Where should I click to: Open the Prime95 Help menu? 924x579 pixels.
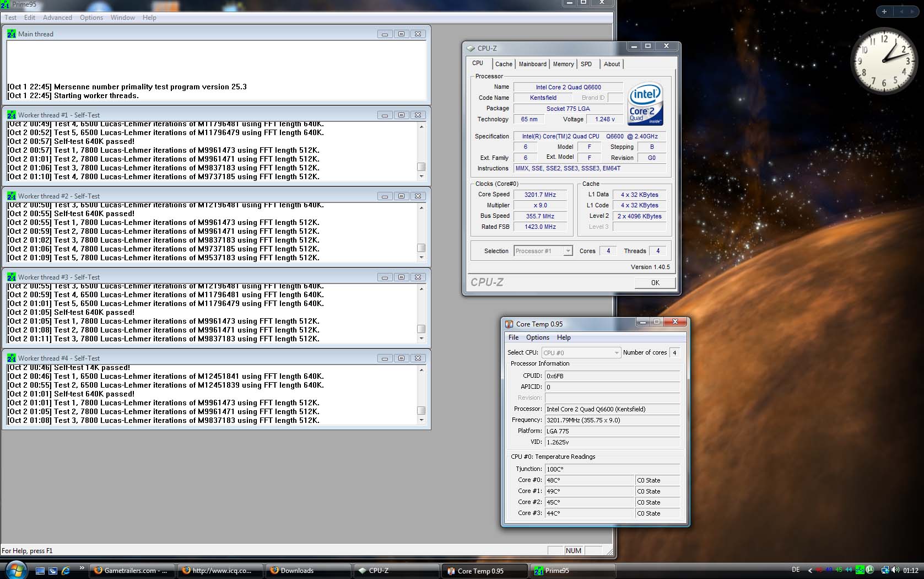point(149,18)
